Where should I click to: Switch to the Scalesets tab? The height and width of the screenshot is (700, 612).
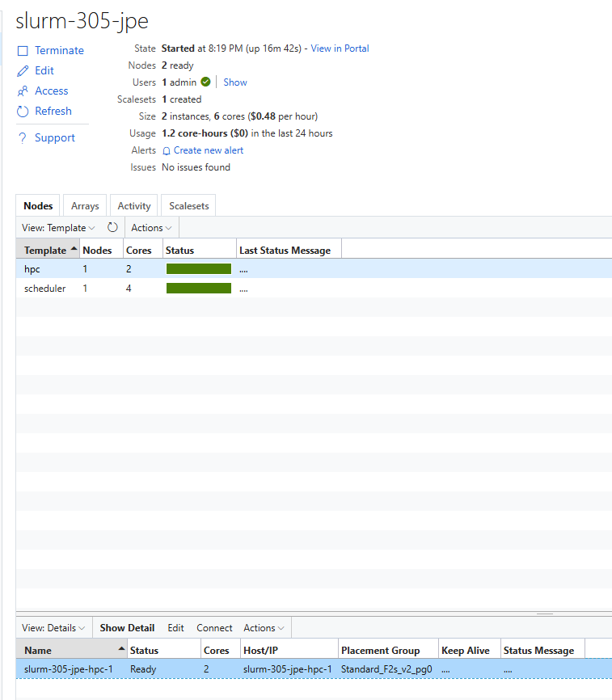click(188, 206)
